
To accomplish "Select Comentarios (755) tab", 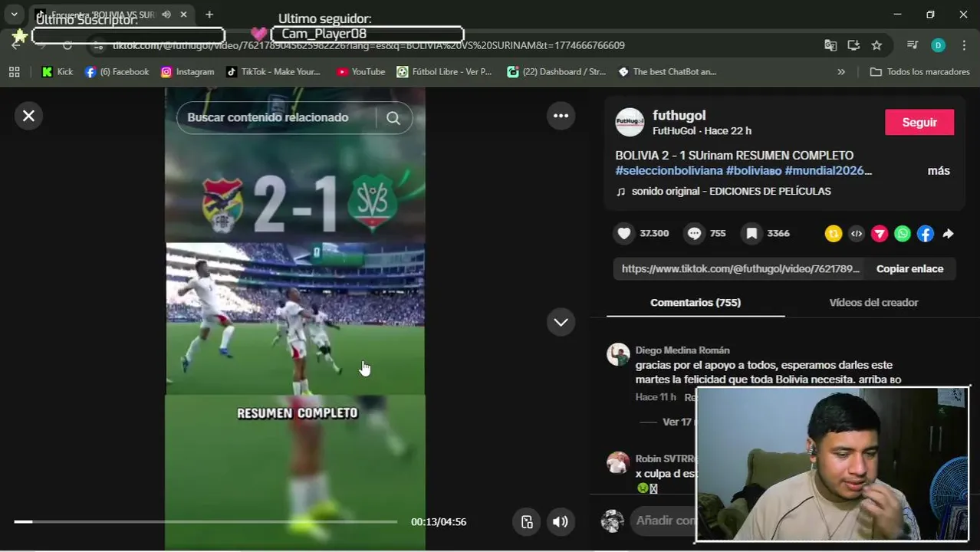I will click(696, 303).
